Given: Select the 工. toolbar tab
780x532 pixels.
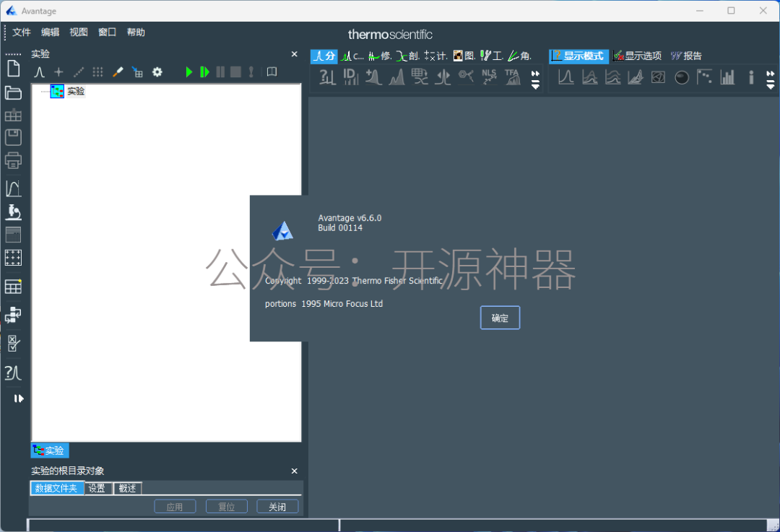Looking at the screenshot, I should click(492, 56).
